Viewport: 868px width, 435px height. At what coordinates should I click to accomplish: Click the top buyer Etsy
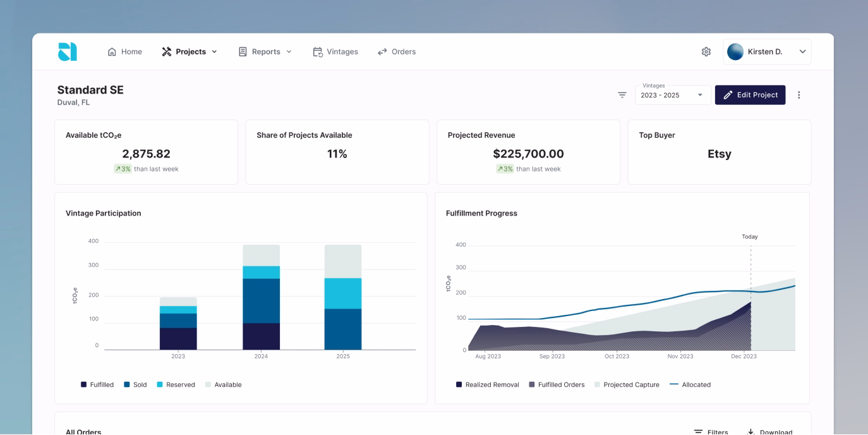tap(720, 154)
